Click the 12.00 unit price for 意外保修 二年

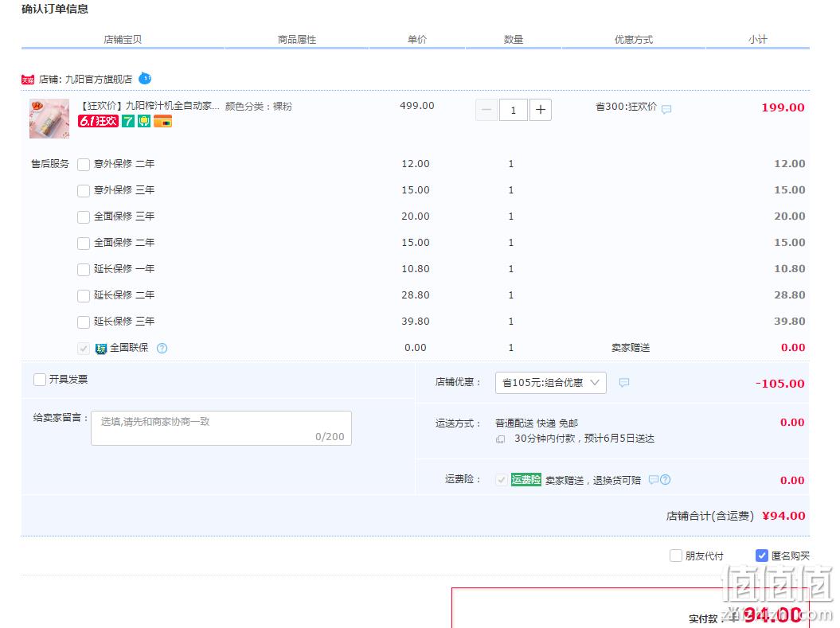coord(416,164)
